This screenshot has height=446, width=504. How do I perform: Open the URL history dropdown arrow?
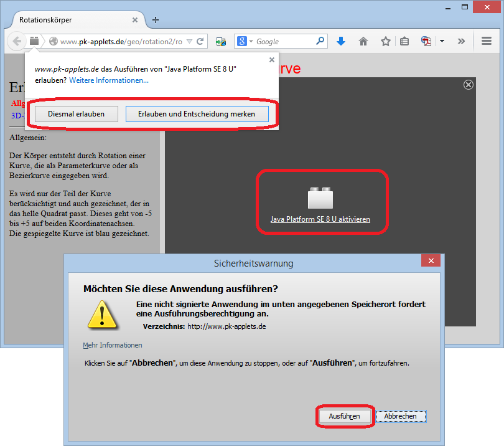(189, 42)
